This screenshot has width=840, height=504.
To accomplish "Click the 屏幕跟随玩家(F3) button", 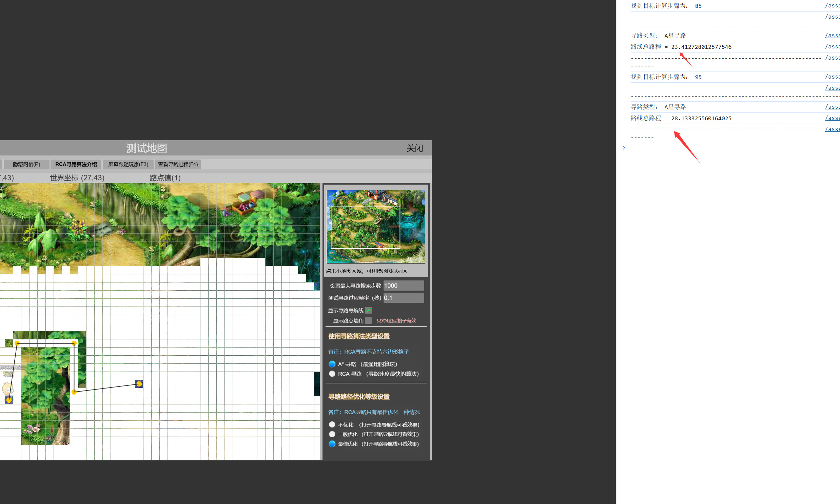I will point(128,164).
